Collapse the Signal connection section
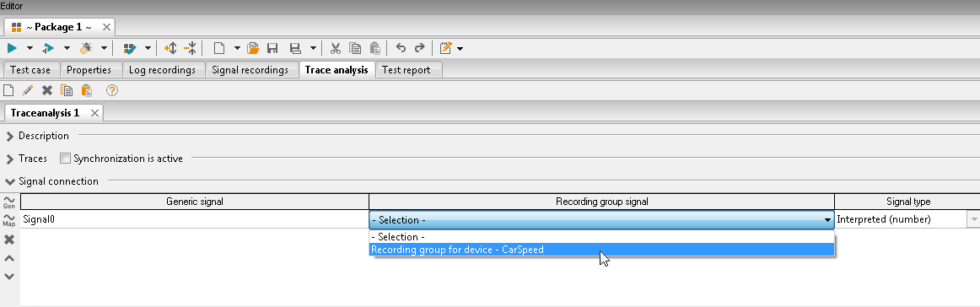980x307 pixels. 9,181
